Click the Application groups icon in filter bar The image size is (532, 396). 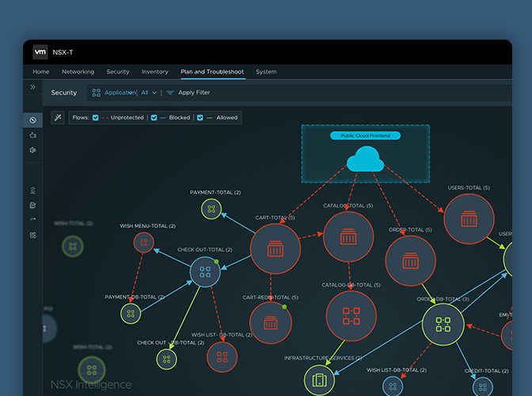click(97, 93)
